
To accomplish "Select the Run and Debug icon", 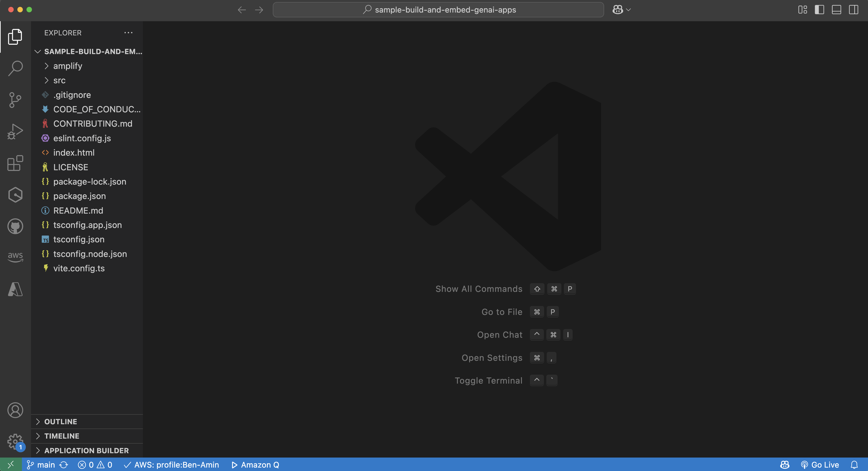I will (x=15, y=131).
